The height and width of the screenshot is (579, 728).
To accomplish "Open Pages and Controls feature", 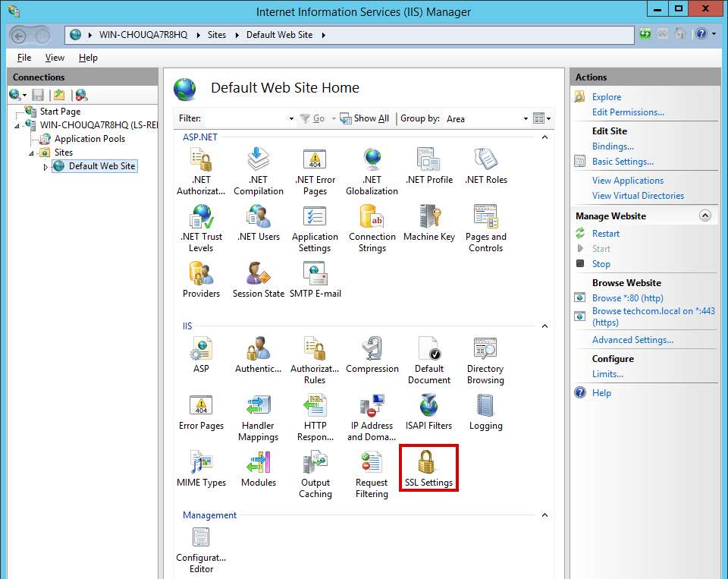I will tap(485, 228).
